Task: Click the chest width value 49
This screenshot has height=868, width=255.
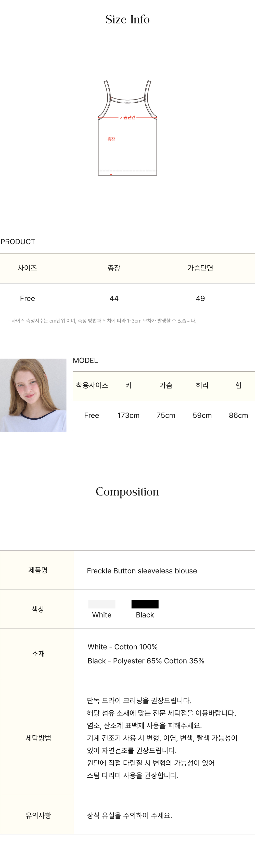Action: pos(200,298)
